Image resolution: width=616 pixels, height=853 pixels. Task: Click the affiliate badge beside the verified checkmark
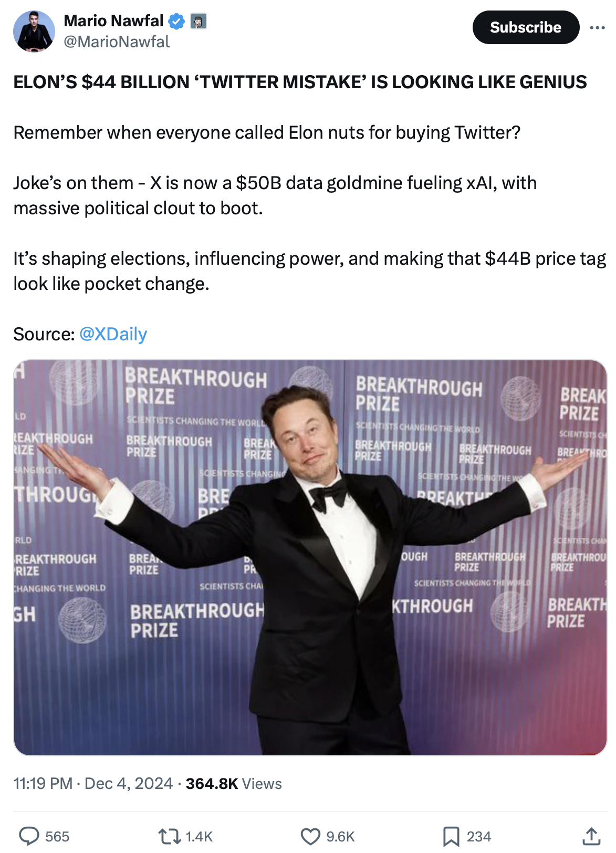pos(198,22)
